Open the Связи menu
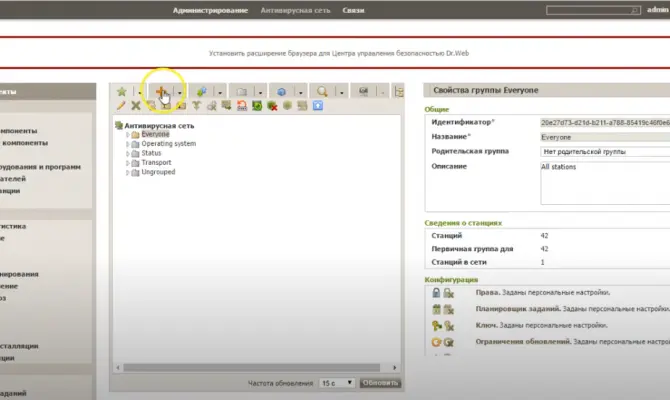The height and width of the screenshot is (400, 670). click(353, 10)
